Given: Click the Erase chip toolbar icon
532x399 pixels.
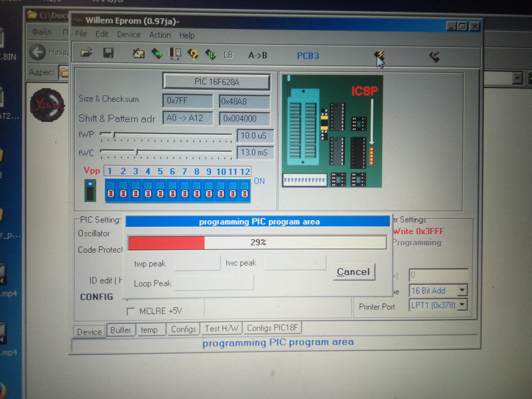Looking at the screenshot, I should 138,54.
